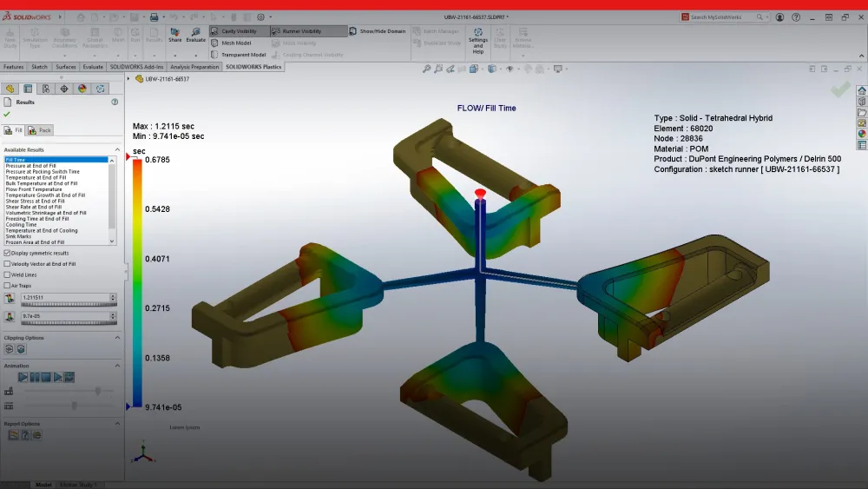The image size is (868, 489).
Task: Click results list scrollbar down arrow
Action: [112, 241]
